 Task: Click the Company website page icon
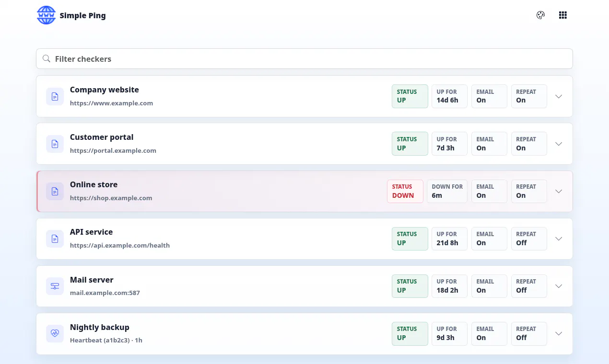tap(55, 96)
